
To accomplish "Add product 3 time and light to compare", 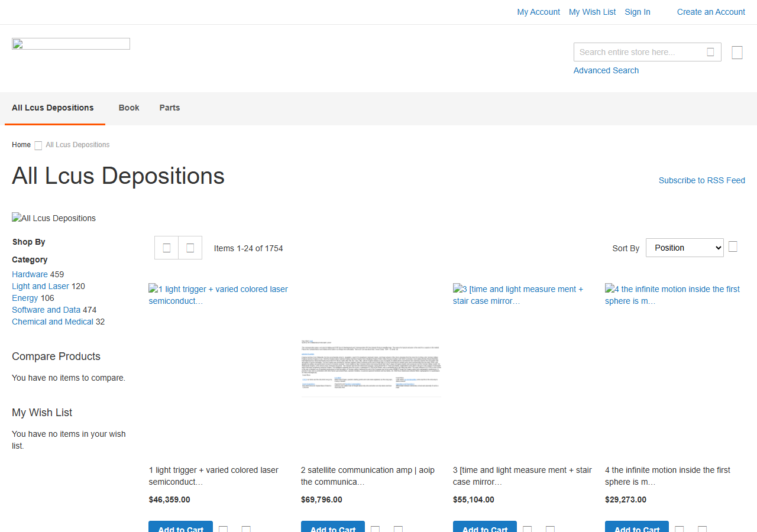I will (550, 530).
